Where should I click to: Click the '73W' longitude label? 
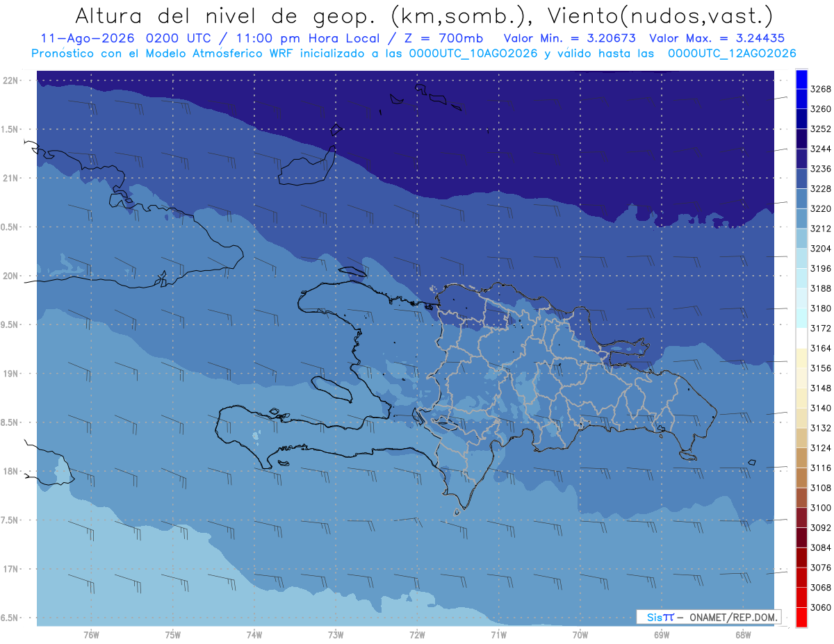click(x=336, y=635)
